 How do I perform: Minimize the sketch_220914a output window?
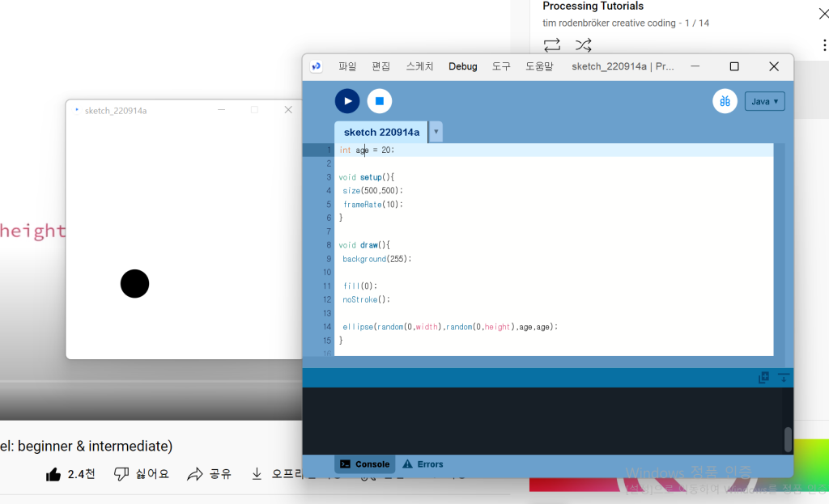click(x=222, y=110)
